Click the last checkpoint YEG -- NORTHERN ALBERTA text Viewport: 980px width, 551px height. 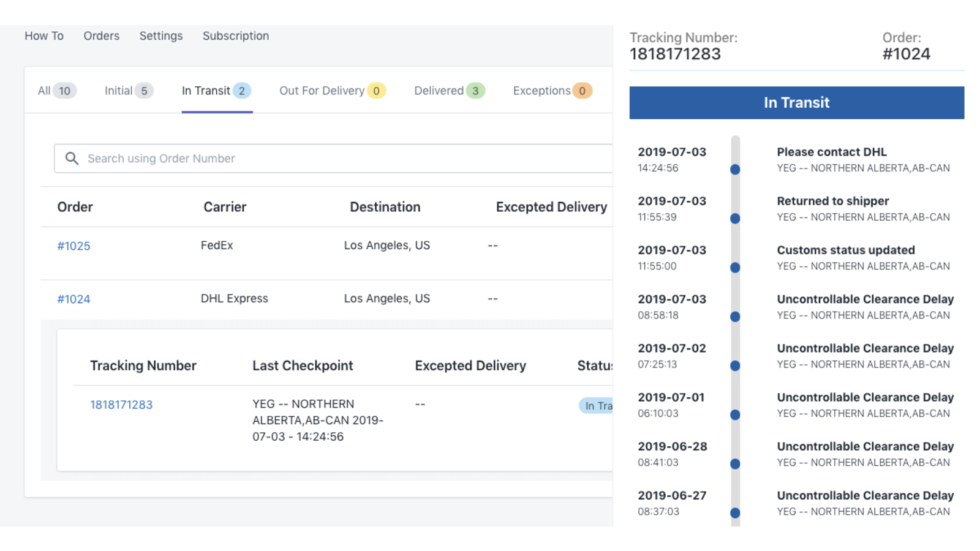click(318, 420)
